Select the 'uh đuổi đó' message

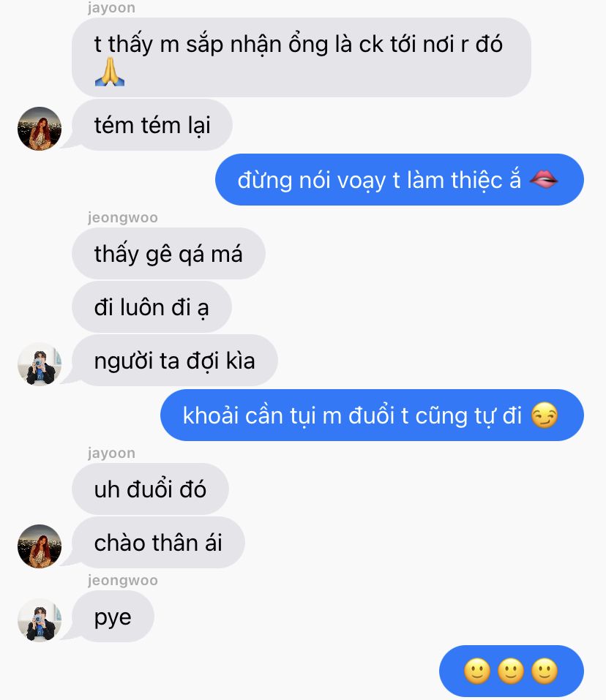150,489
